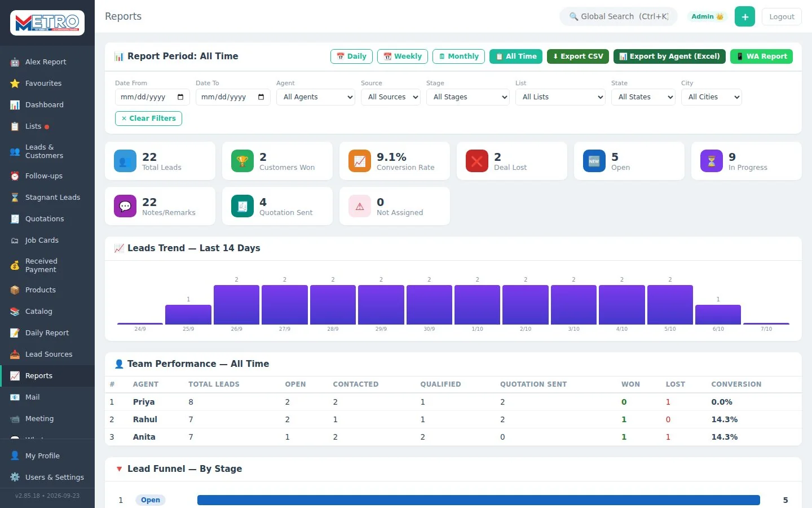Screen dimensions: 812x508
Task: Switch to the Weekly report period
Action: [403, 56]
